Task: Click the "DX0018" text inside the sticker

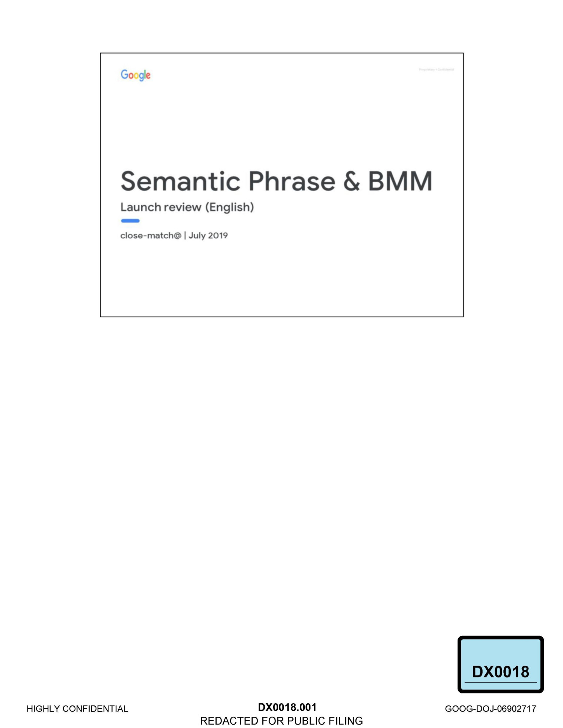Action: pyautogui.click(x=500, y=672)
